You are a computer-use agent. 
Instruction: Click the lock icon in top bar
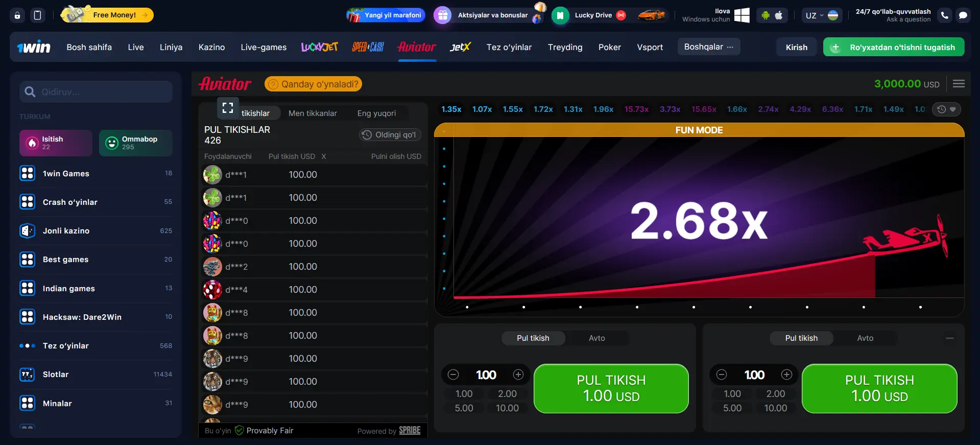point(17,15)
